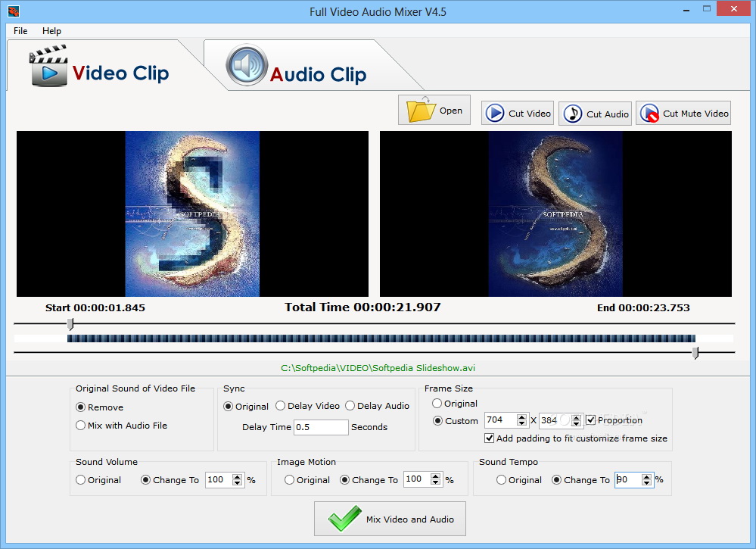
Task: Open the Help menu
Action: coord(51,31)
